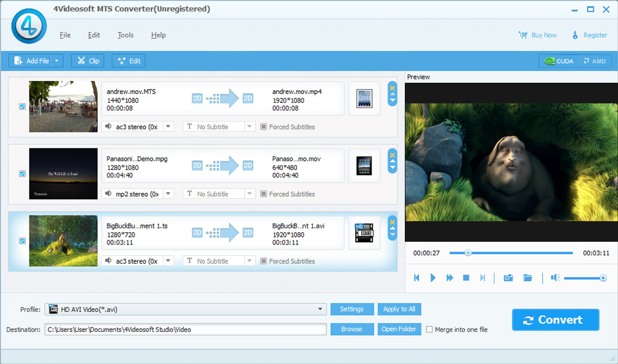
Task: Open the Edit menu
Action: point(94,35)
